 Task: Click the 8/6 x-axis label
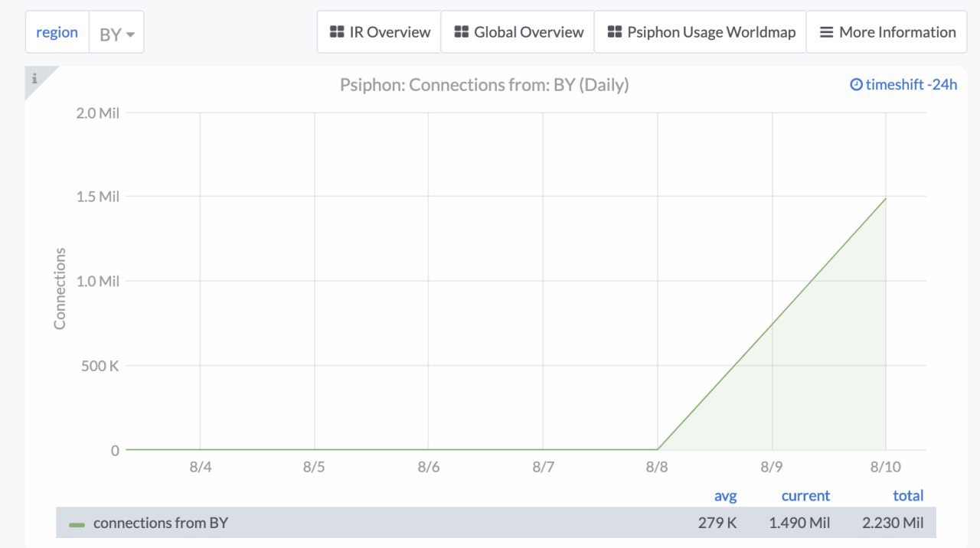point(428,468)
